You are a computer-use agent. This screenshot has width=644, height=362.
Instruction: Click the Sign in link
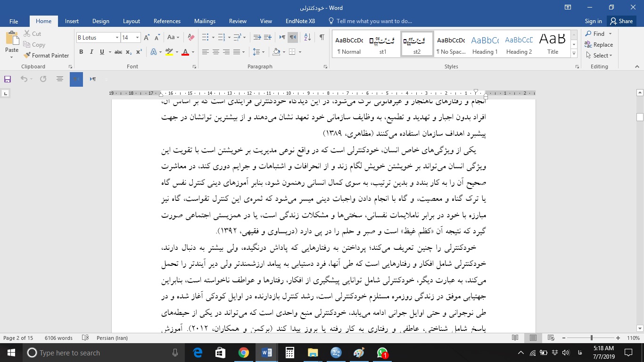[x=593, y=21]
